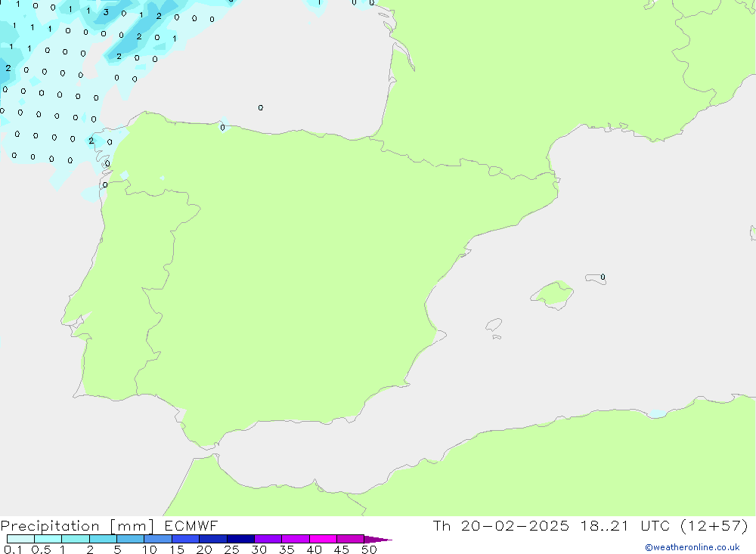
Task: Click the 0.1–0.5 mm lightest cyan swatch
Action: pos(20,539)
